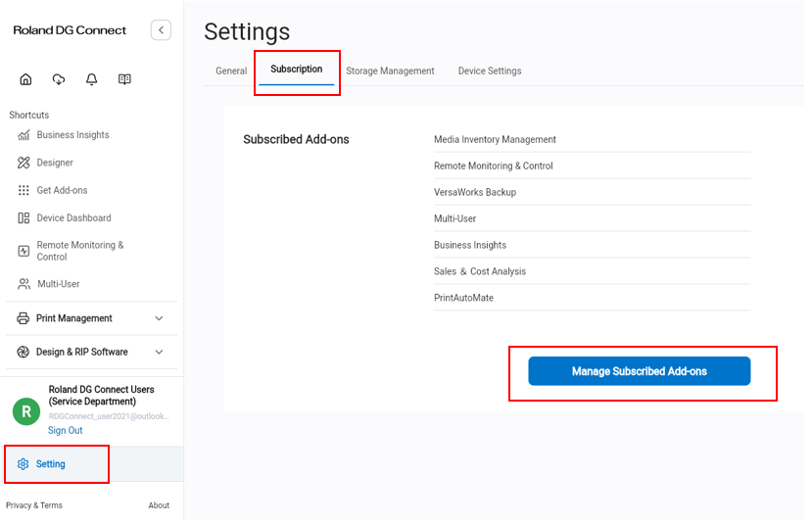Open the Device Settings tab
This screenshot has width=812, height=524.
(490, 71)
